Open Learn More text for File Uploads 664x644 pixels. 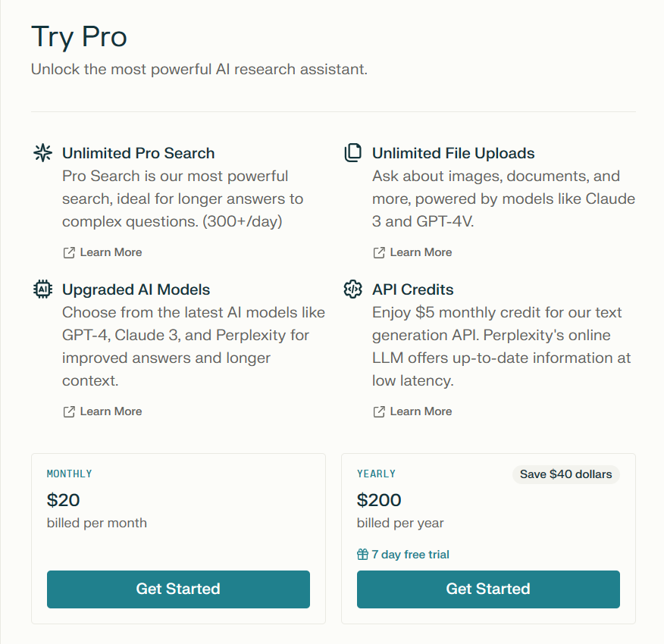click(421, 252)
